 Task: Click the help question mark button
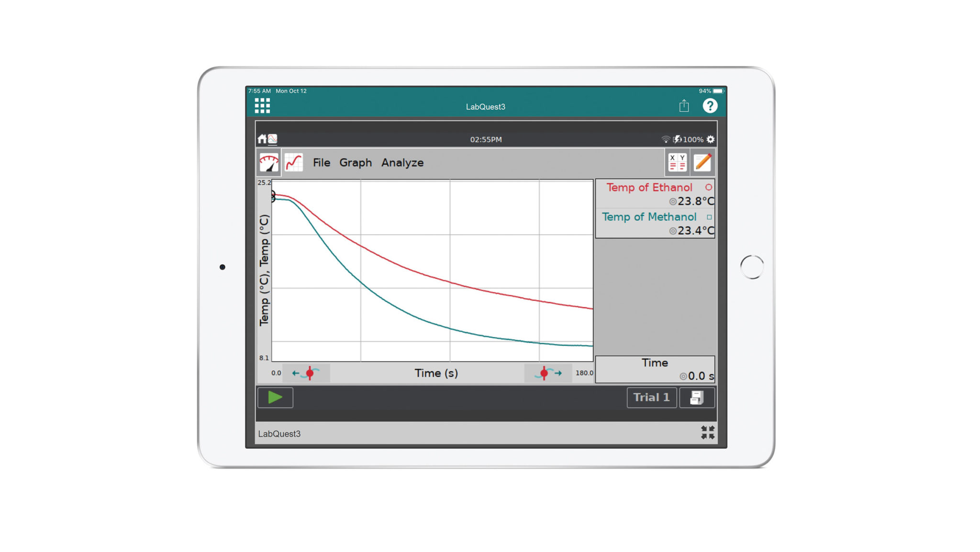coord(710,105)
